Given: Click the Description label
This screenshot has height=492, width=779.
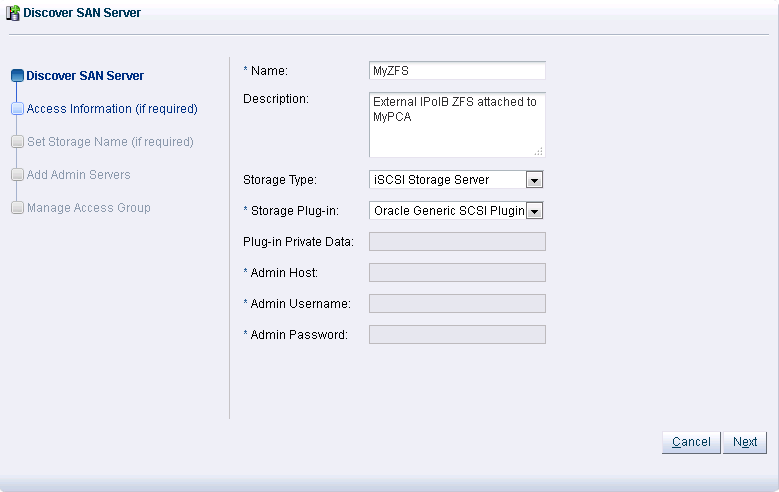Looking at the screenshot, I should click(x=276, y=99).
